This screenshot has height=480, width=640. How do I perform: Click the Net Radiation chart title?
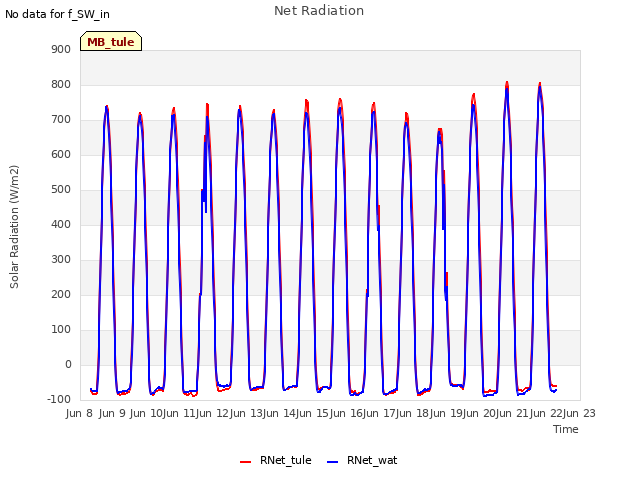click(319, 11)
